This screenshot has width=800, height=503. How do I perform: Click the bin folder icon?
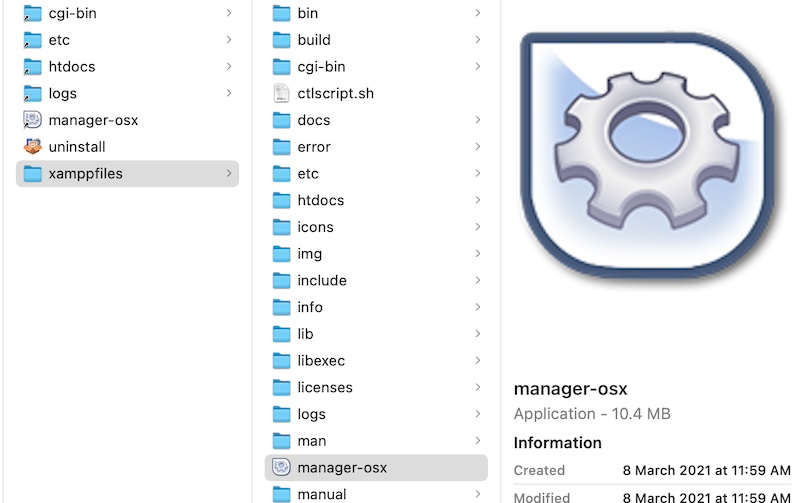[x=282, y=13]
